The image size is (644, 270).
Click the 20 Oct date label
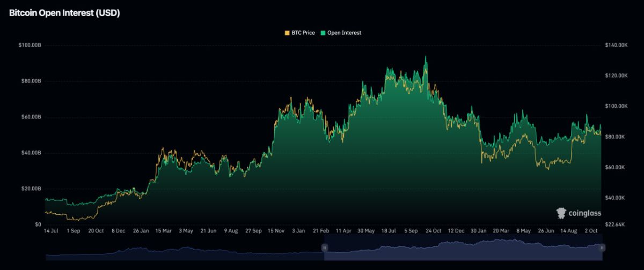point(96,230)
